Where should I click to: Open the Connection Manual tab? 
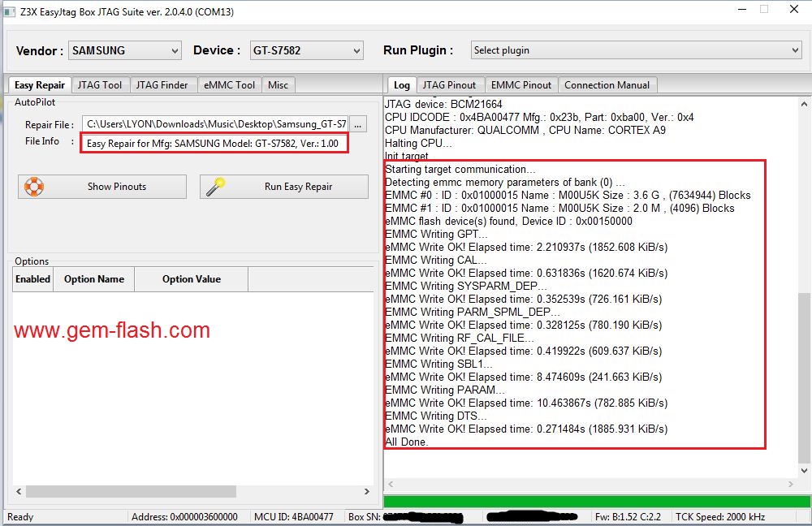[x=607, y=85]
